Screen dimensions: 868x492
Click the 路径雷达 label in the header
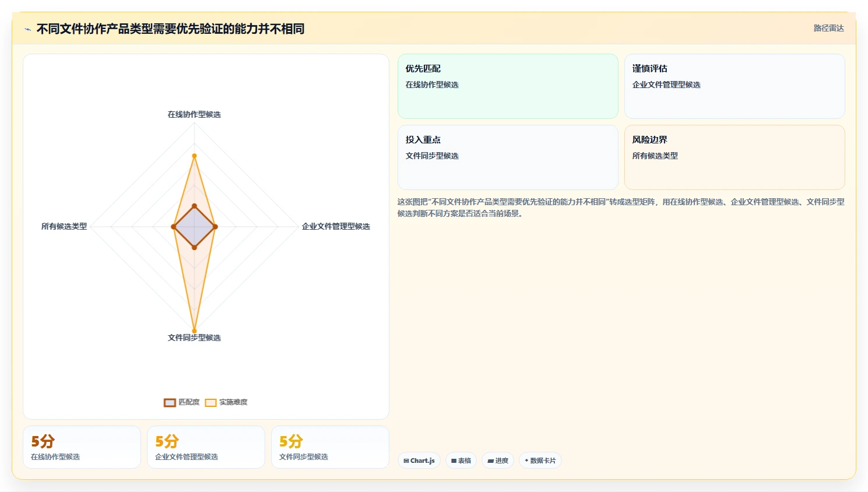(x=828, y=28)
